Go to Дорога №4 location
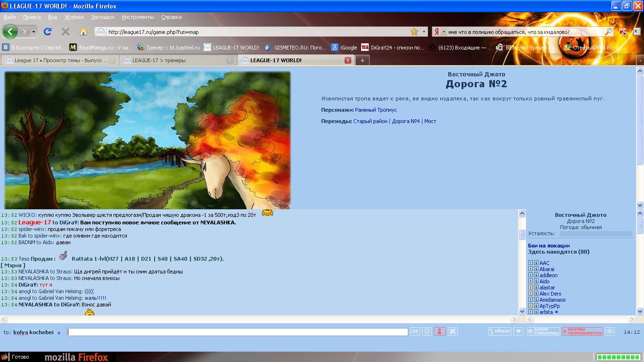 click(x=406, y=121)
